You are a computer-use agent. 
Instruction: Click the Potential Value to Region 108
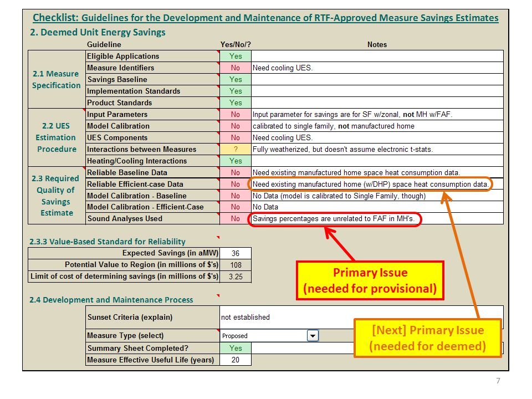pyautogui.click(x=236, y=265)
